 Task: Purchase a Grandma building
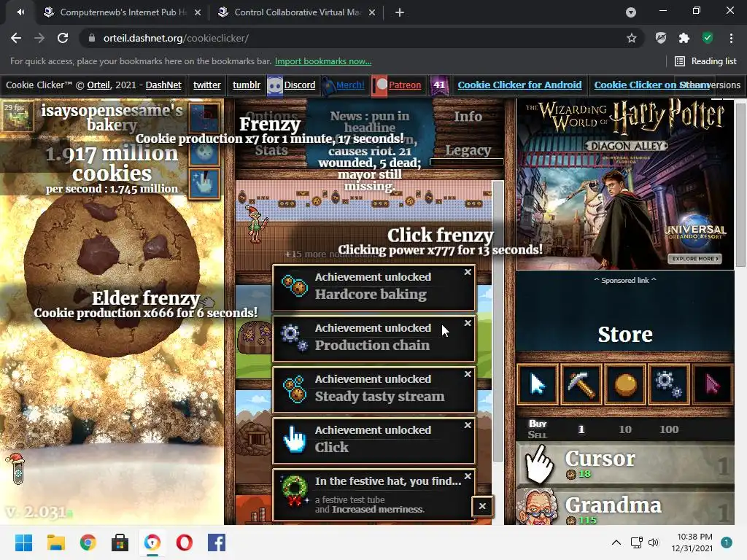[625, 507]
